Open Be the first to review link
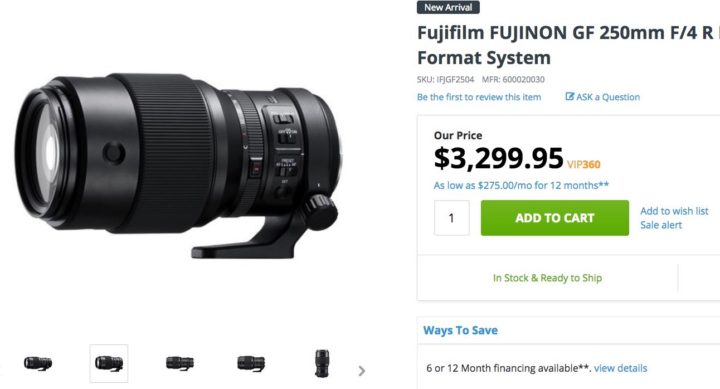Screen dimensions: 720x389 coord(479,97)
